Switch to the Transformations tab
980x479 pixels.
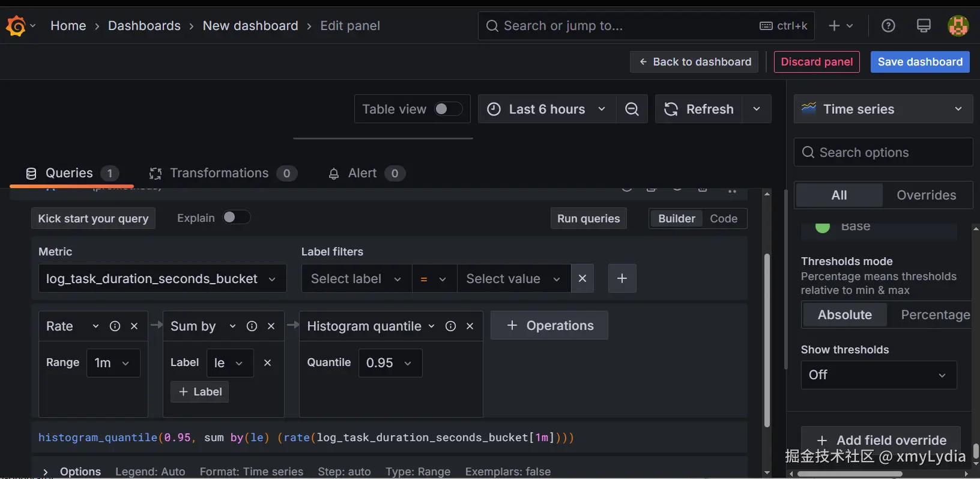[x=223, y=174]
